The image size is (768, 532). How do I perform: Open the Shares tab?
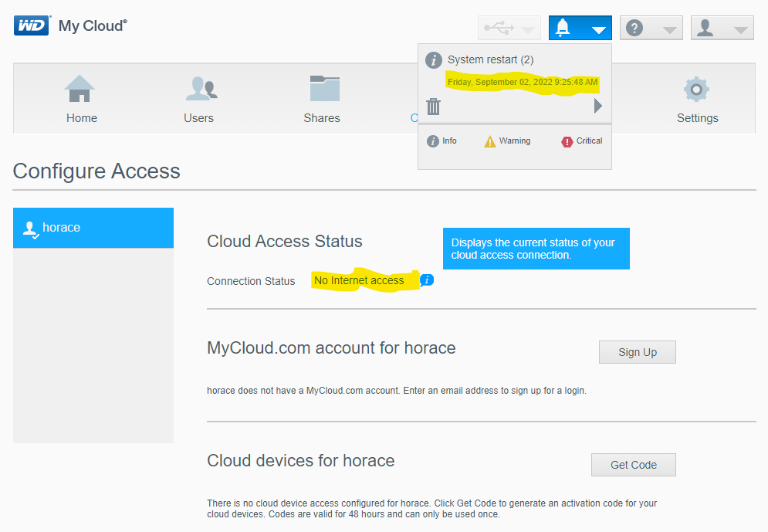(322, 100)
